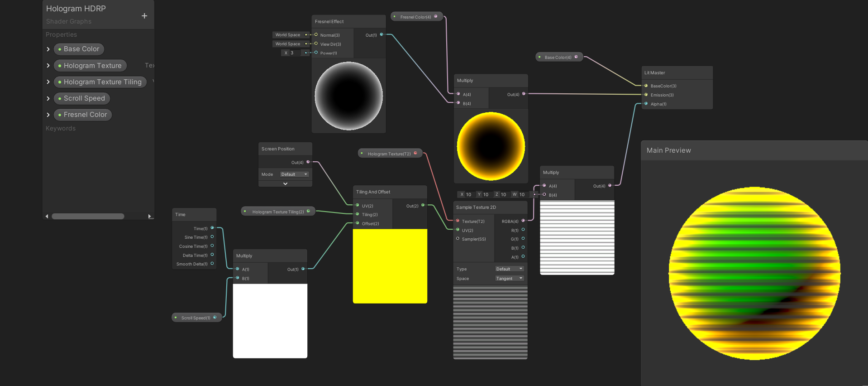This screenshot has width=868, height=386.
Task: Select the Fresnel Color property pill
Action: tap(83, 115)
